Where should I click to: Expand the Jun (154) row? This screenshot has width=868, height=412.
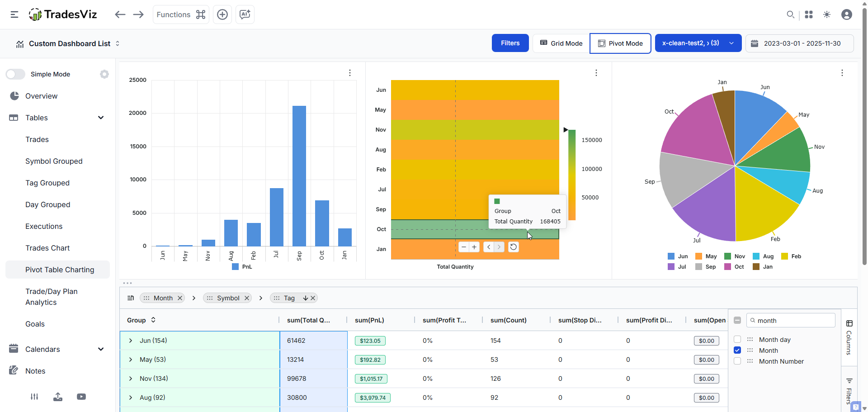(131, 341)
